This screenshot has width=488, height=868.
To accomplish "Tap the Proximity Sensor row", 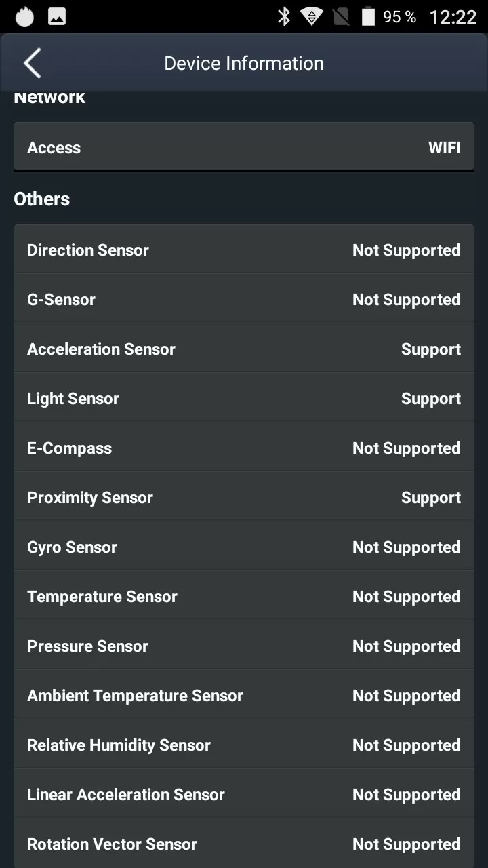I will point(244,497).
